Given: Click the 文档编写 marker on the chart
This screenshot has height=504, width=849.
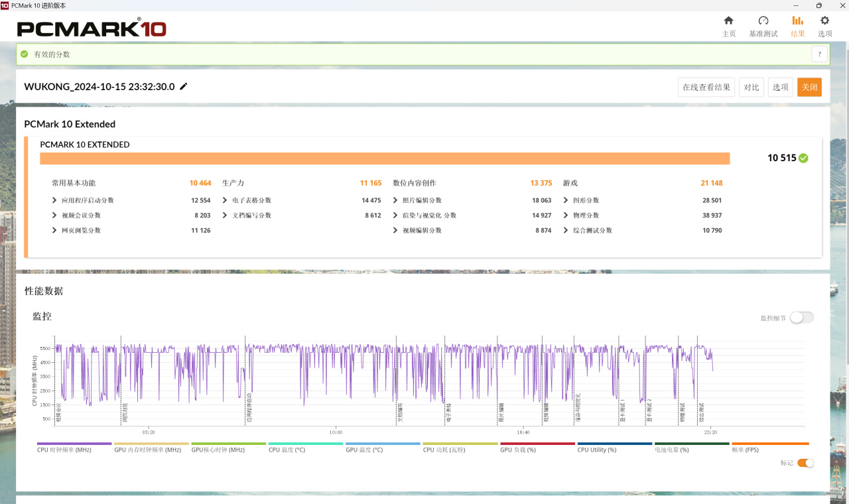Looking at the screenshot, I should pyautogui.click(x=400, y=413).
